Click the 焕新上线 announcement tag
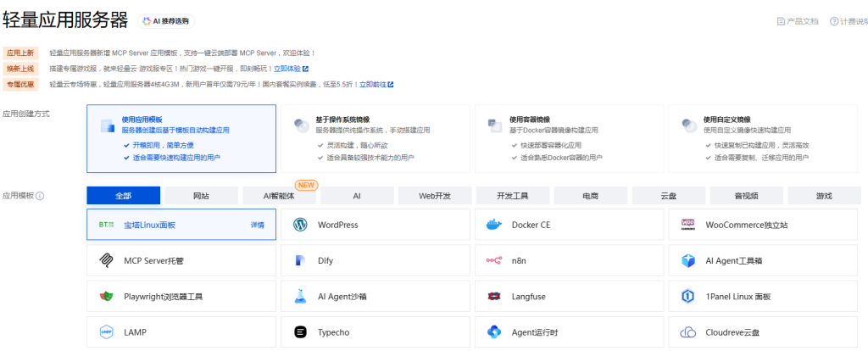Viewport: 868px width, 351px height. 20,70
